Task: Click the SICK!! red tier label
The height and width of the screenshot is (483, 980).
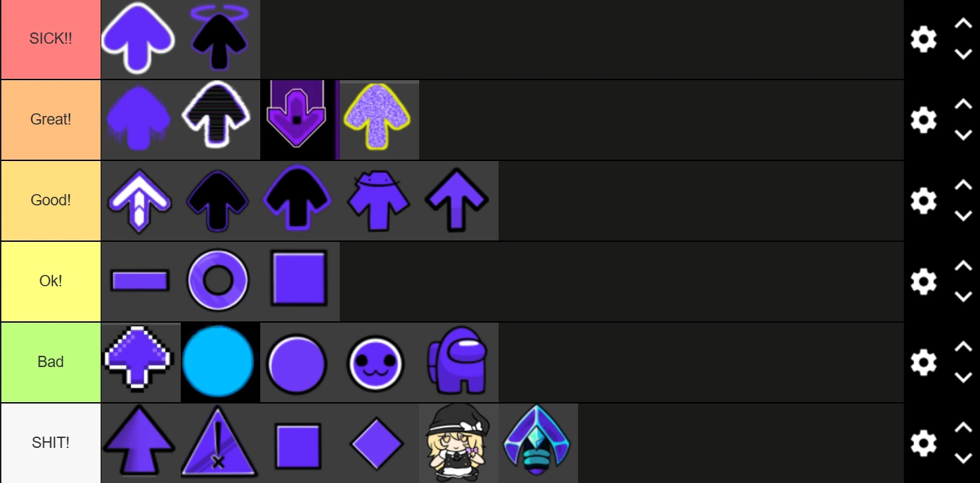Action: (x=50, y=39)
